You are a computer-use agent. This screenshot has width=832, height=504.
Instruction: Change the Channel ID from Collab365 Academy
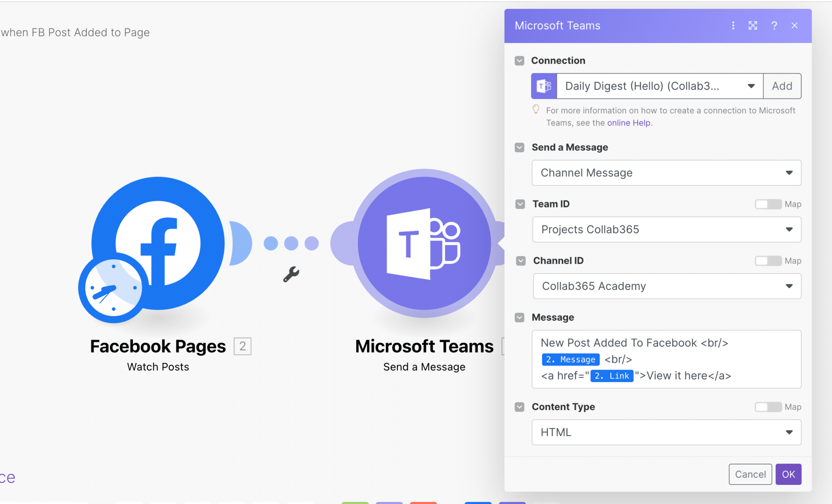point(667,286)
